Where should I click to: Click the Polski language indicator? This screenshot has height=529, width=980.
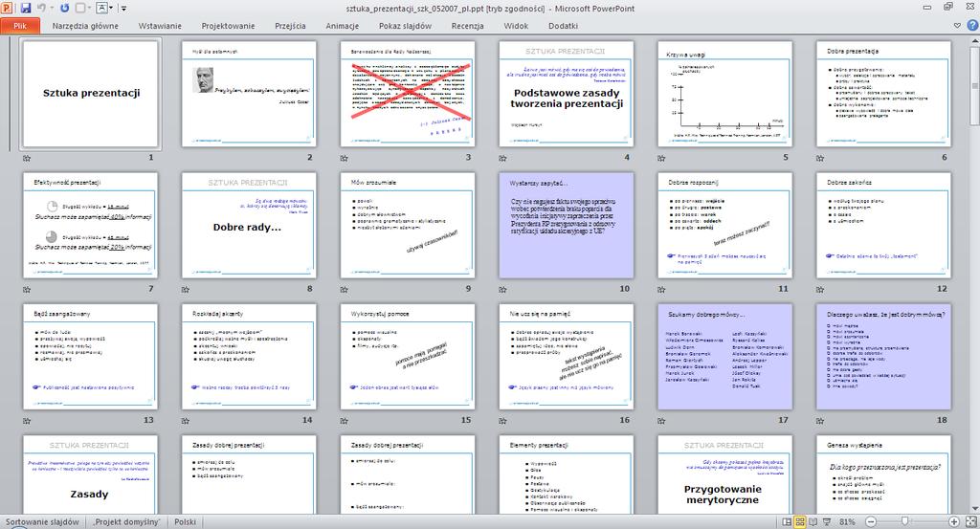[185, 521]
